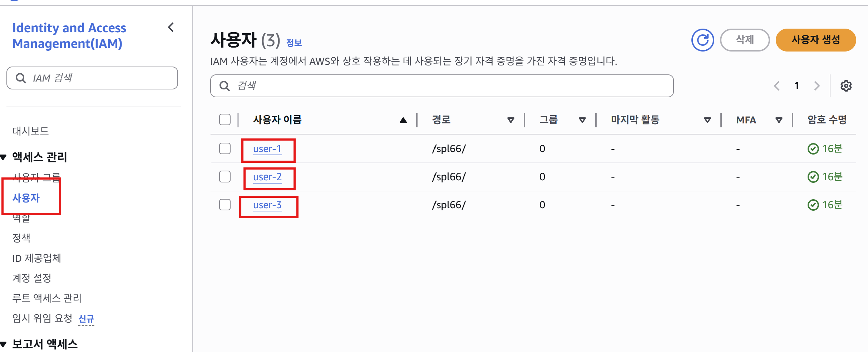Open the 경로 column filter dropdown
The height and width of the screenshot is (352, 868).
pos(511,120)
